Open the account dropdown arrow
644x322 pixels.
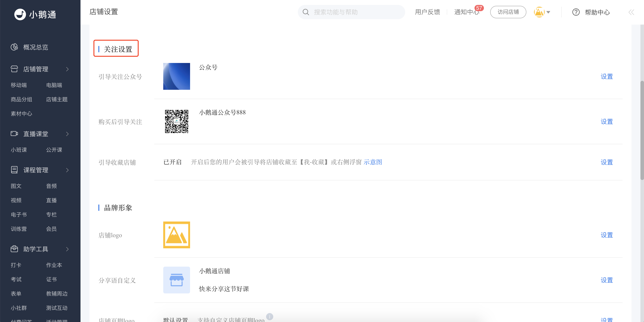(548, 12)
